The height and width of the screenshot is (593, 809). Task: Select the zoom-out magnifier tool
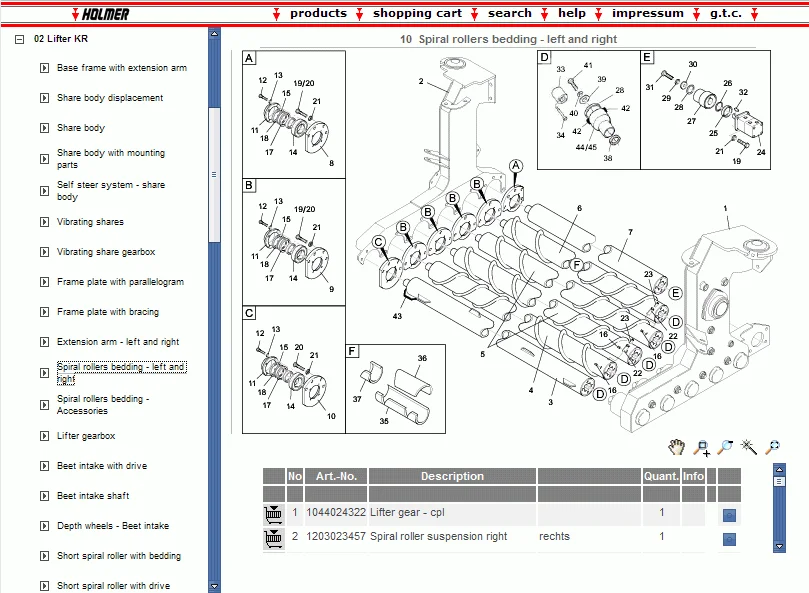pos(725,447)
